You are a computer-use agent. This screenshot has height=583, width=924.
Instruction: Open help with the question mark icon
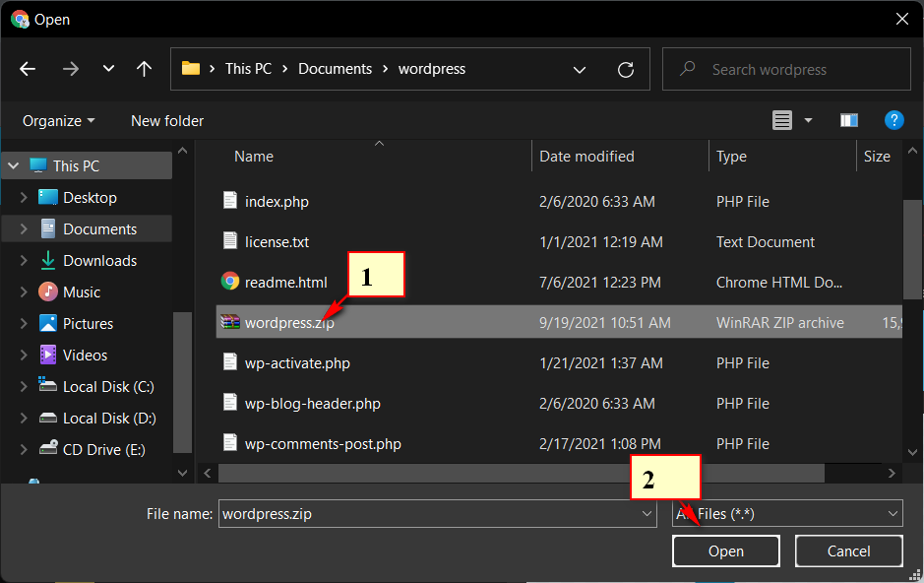(x=893, y=120)
